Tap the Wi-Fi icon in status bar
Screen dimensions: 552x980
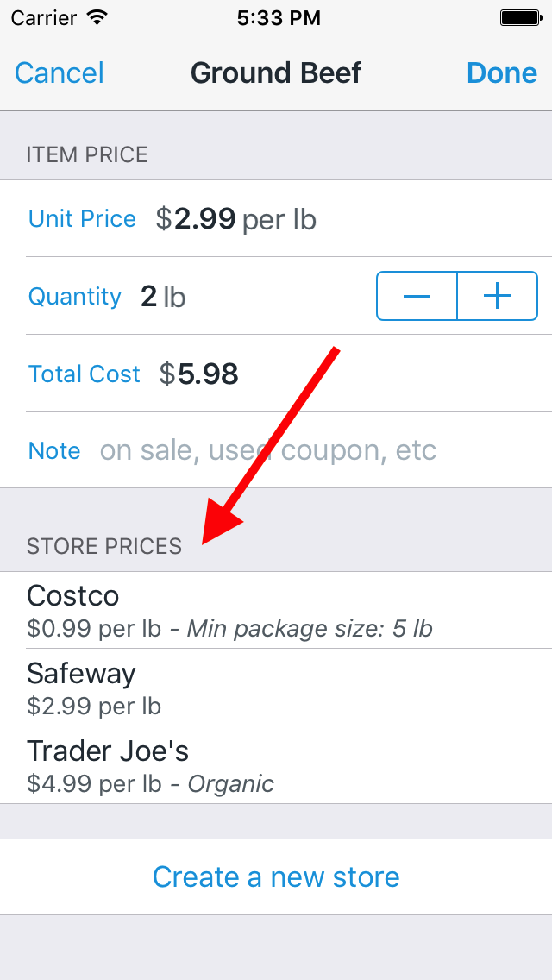pyautogui.click(x=97, y=17)
